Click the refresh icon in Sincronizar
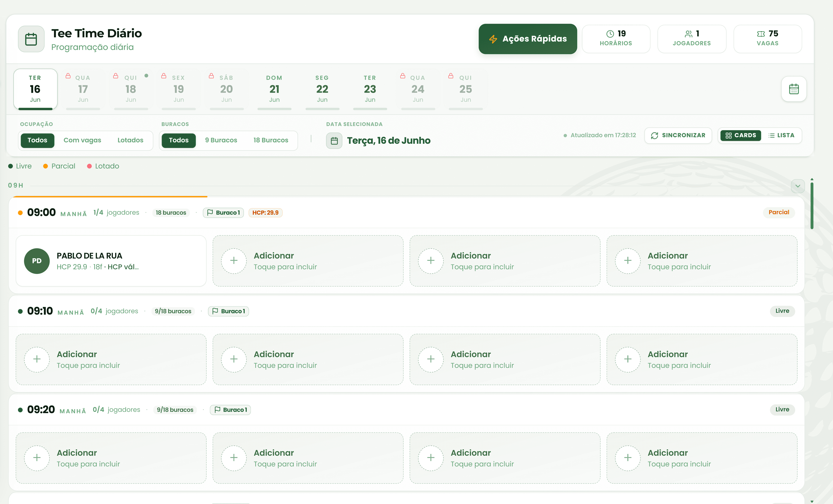 point(654,136)
